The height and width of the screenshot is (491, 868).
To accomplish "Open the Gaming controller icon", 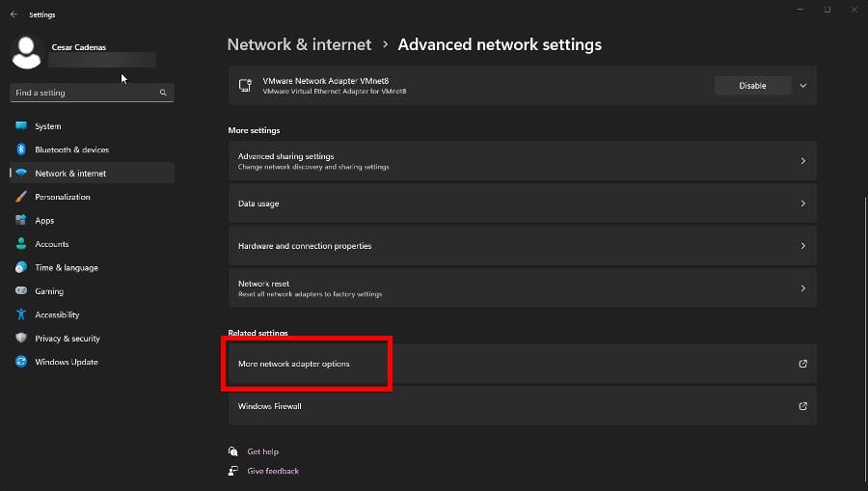I will 21,291.
